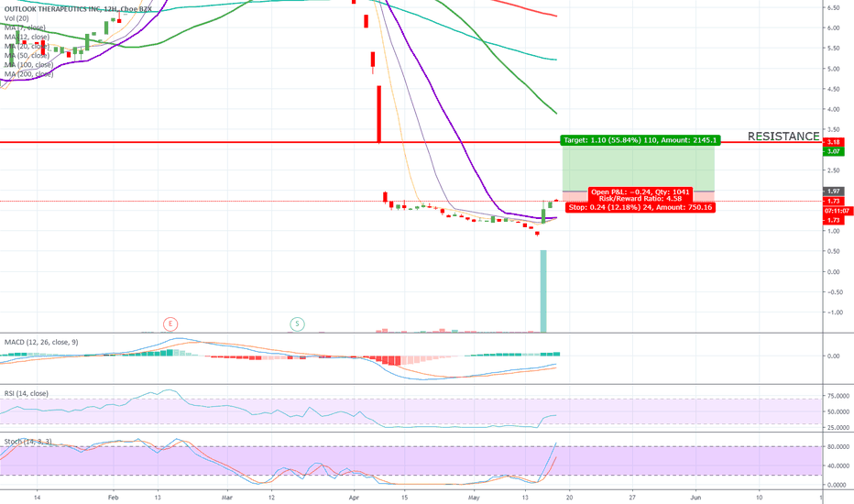Click the Outlook Therapeutics Inc chart title
854x504 pixels.
point(78,9)
